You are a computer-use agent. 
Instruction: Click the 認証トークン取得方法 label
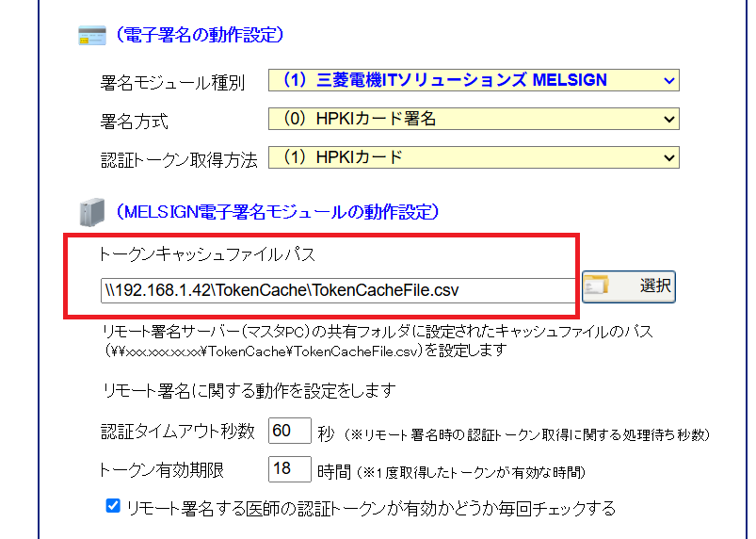click(179, 160)
